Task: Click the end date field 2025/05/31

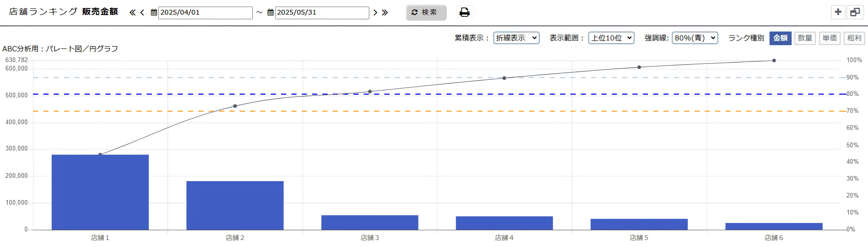Action: pyautogui.click(x=322, y=13)
